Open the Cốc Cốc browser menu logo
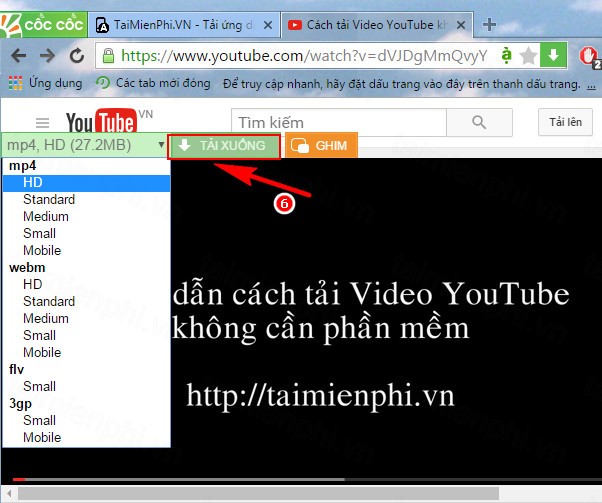This screenshot has height=503, width=602. [x=43, y=25]
